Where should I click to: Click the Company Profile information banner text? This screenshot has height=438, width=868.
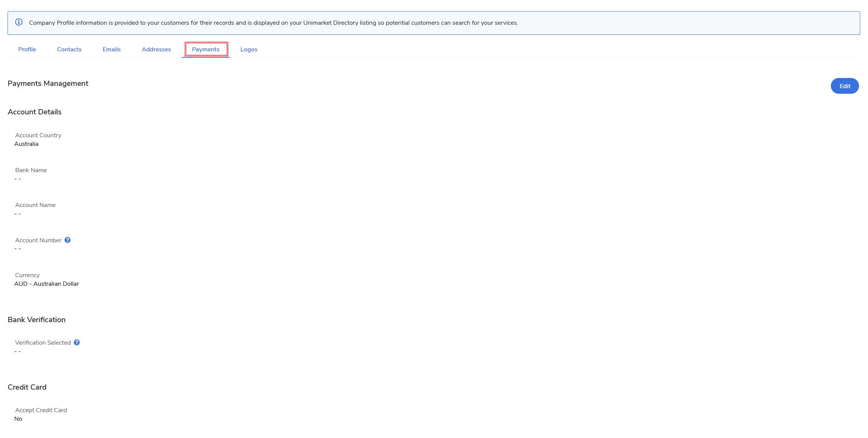click(273, 23)
